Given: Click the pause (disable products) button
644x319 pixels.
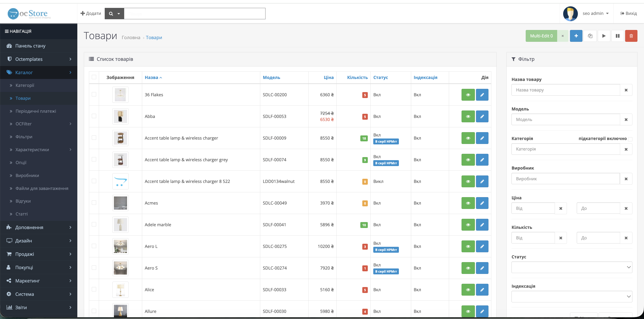Looking at the screenshot, I should pos(617,36).
